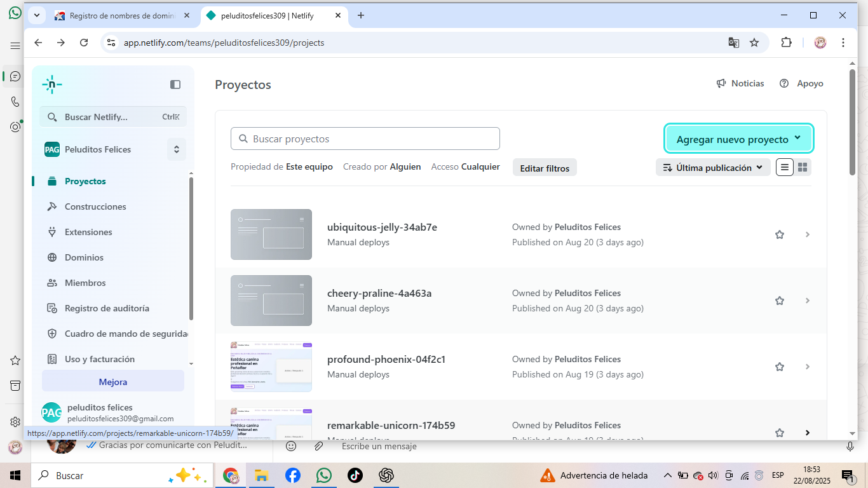Viewport: 868px width, 488px height.
Task: Open a new browser tab
Action: (x=361, y=15)
